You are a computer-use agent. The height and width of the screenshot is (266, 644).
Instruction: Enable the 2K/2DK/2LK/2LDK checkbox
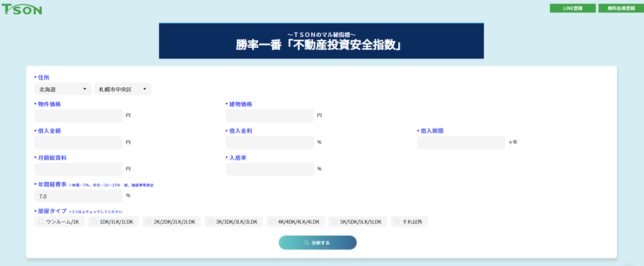[x=149, y=222]
